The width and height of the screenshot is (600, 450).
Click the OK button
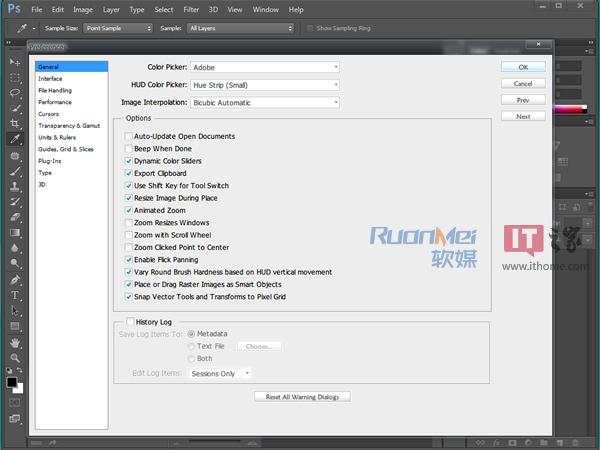(523, 67)
